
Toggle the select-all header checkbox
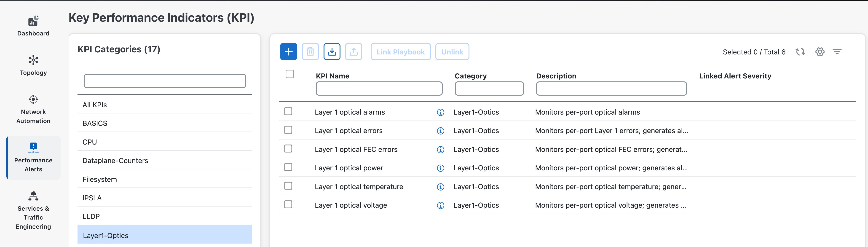pyautogui.click(x=289, y=74)
